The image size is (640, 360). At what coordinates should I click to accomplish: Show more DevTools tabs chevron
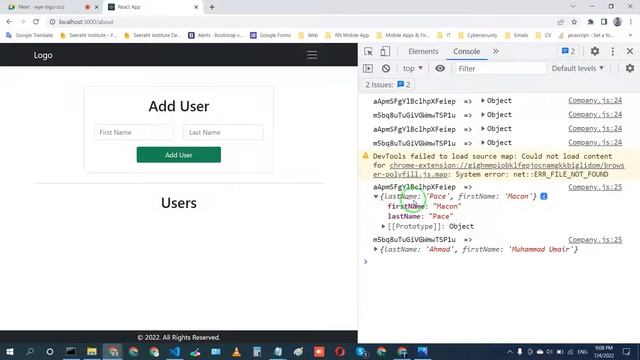(496, 51)
